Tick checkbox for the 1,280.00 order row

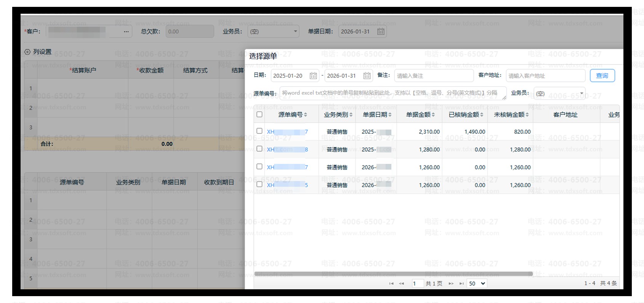click(x=260, y=149)
